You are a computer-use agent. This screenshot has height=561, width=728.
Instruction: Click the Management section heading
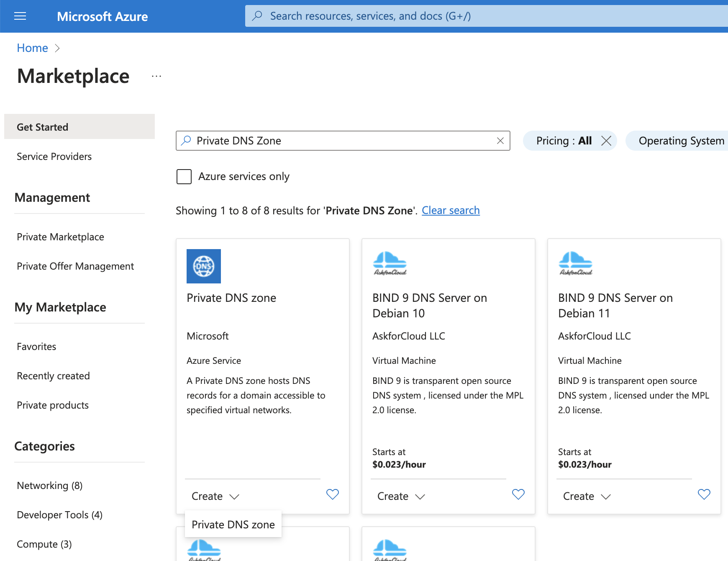[x=52, y=198]
